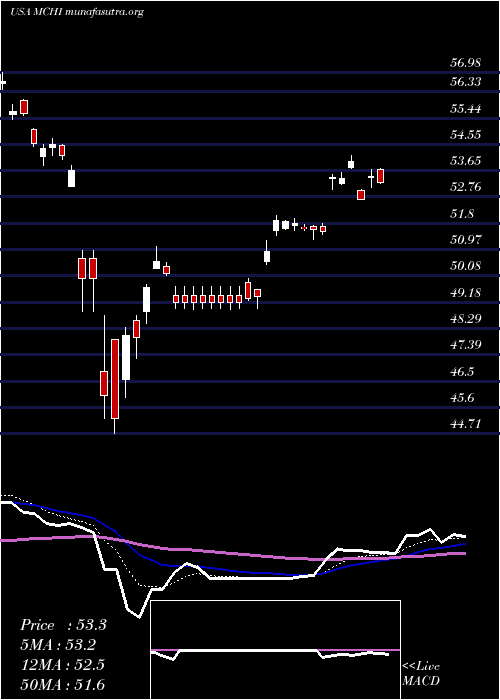Image resolution: width=500 pixels, height=700 pixels.
Task: Click the 56.98 price level label
Action: [465, 63]
